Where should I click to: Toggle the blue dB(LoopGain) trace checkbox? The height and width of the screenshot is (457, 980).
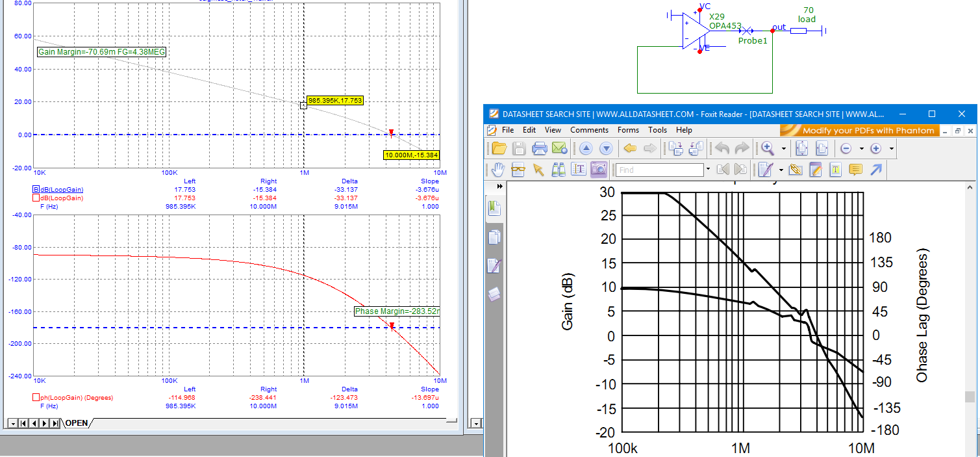36,189
